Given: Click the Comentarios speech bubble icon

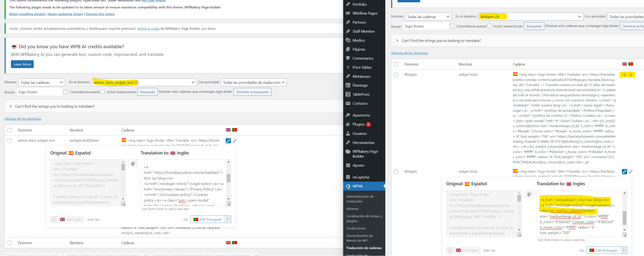Looking at the screenshot, I should (x=348, y=58).
